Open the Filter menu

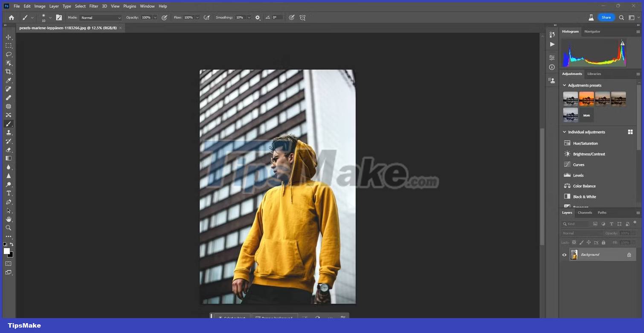[x=93, y=6]
